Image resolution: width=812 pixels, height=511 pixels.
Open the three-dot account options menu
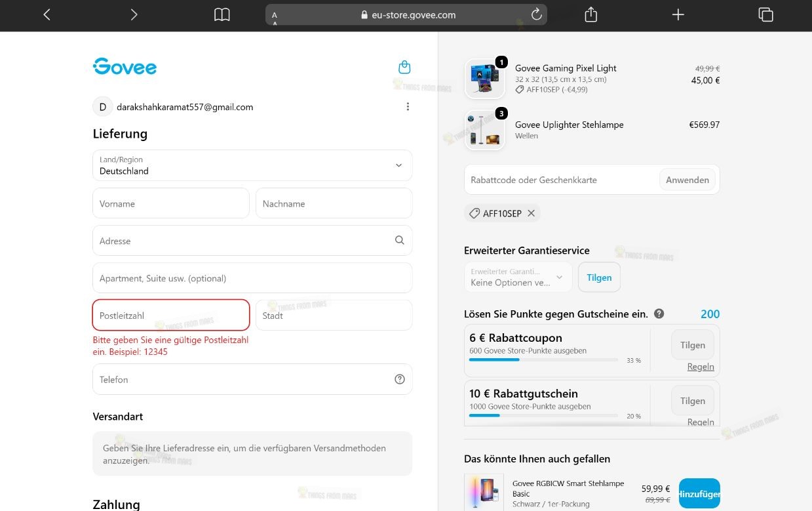408,107
